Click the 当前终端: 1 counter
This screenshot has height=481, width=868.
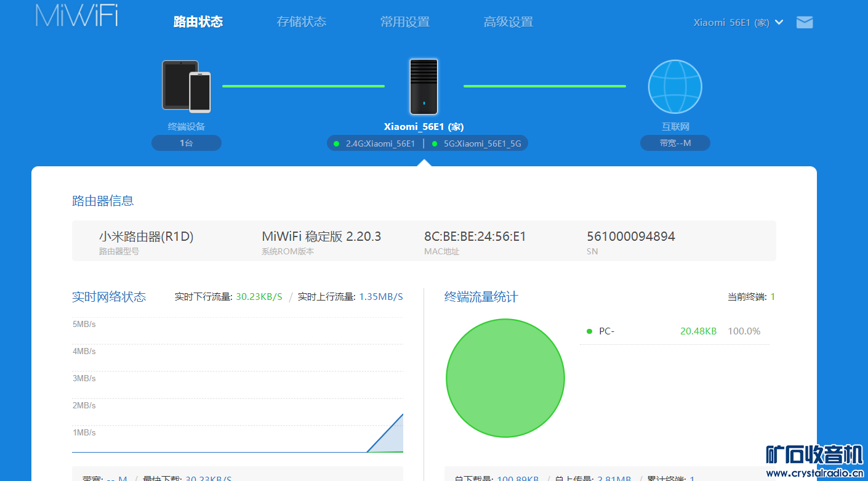[x=751, y=297]
